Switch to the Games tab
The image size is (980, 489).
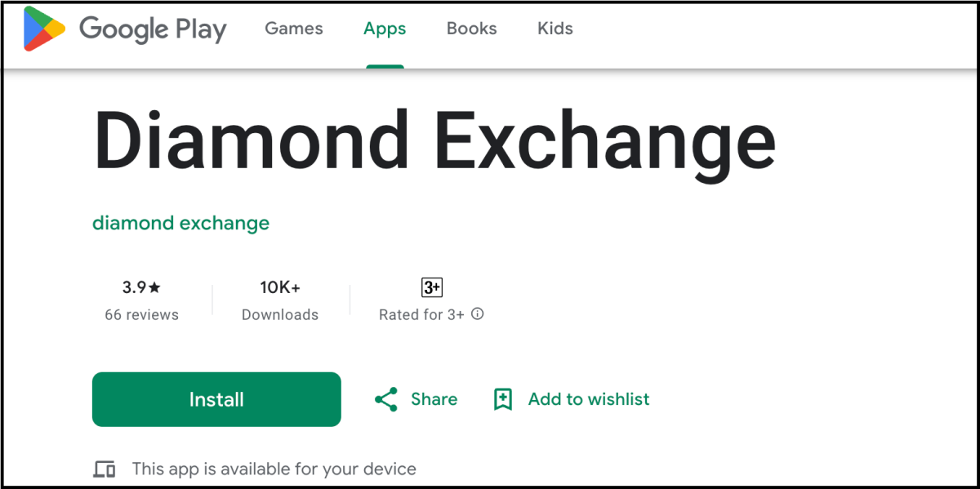(293, 28)
